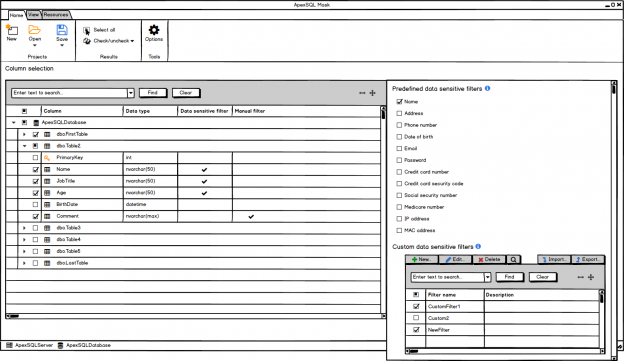624x361 pixels.
Task: Click the Import filters button
Action: (x=554, y=260)
